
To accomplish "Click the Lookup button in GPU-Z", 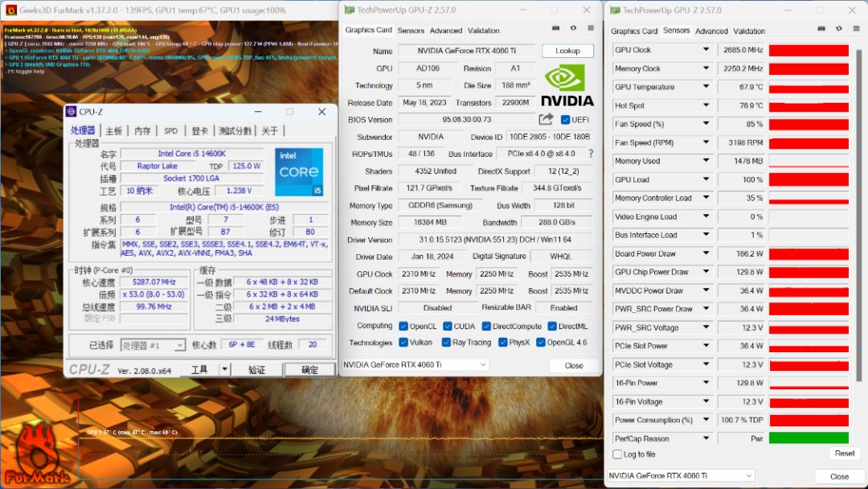I will coord(567,51).
